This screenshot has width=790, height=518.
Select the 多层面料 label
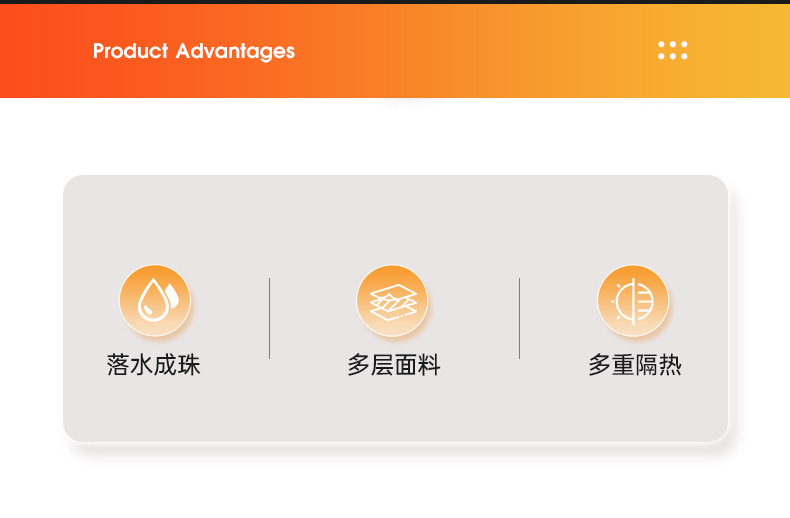click(394, 364)
